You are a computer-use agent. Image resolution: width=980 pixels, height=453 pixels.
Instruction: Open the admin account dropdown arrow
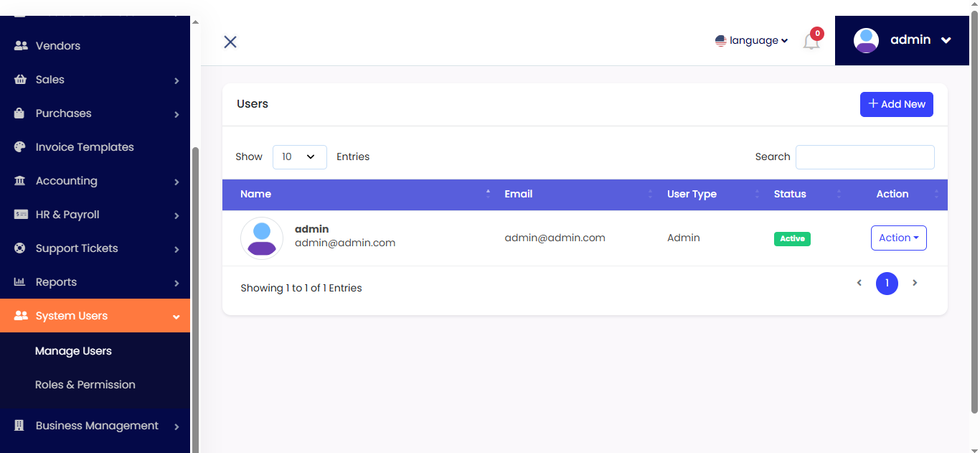click(x=946, y=40)
